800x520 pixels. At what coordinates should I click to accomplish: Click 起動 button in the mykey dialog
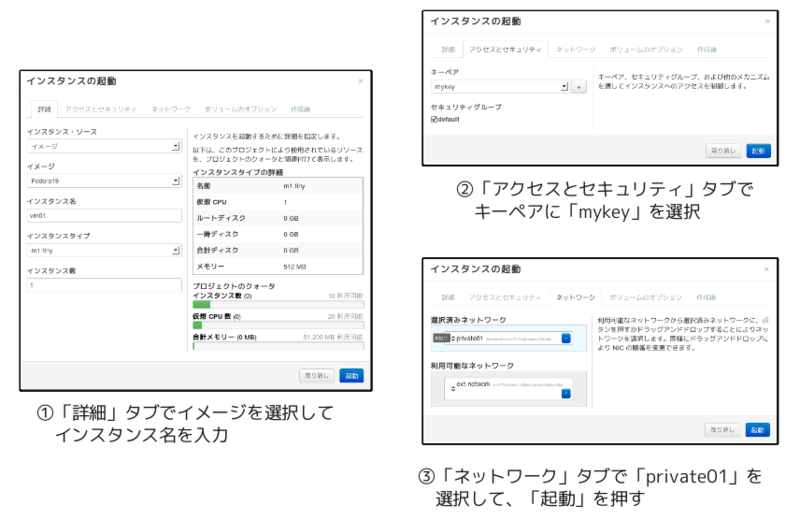pos(758,151)
